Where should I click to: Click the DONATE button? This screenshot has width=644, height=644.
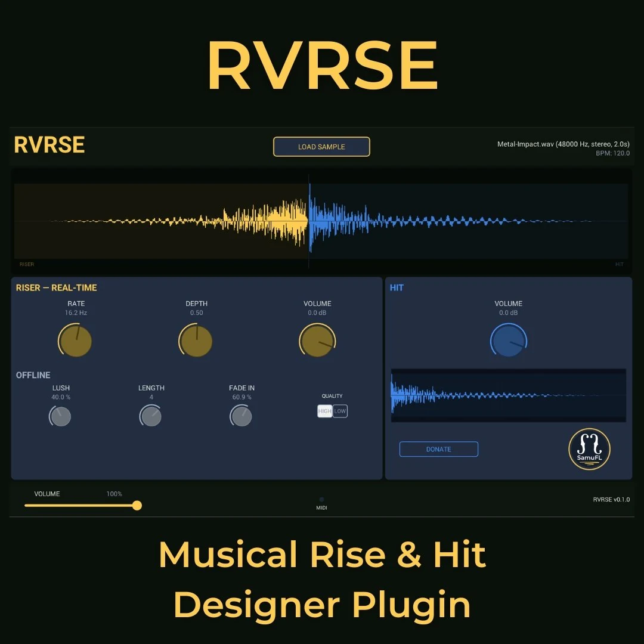pos(438,448)
